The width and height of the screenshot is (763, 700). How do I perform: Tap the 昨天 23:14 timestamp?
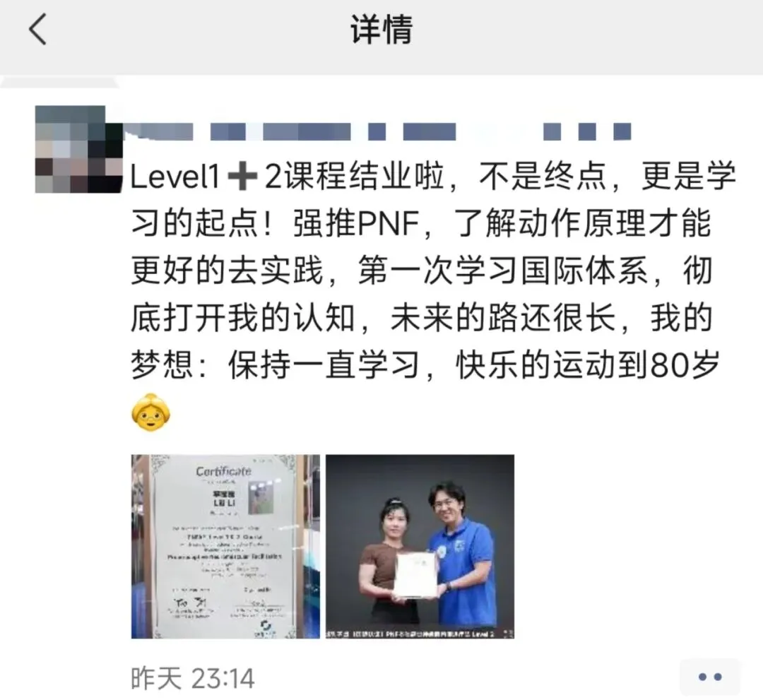coord(193,678)
